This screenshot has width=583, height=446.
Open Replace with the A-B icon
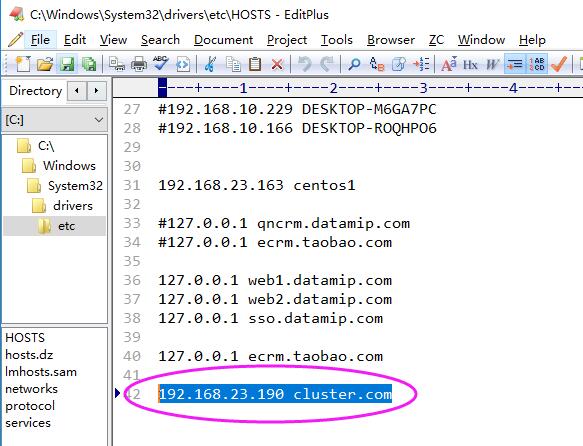point(376,64)
